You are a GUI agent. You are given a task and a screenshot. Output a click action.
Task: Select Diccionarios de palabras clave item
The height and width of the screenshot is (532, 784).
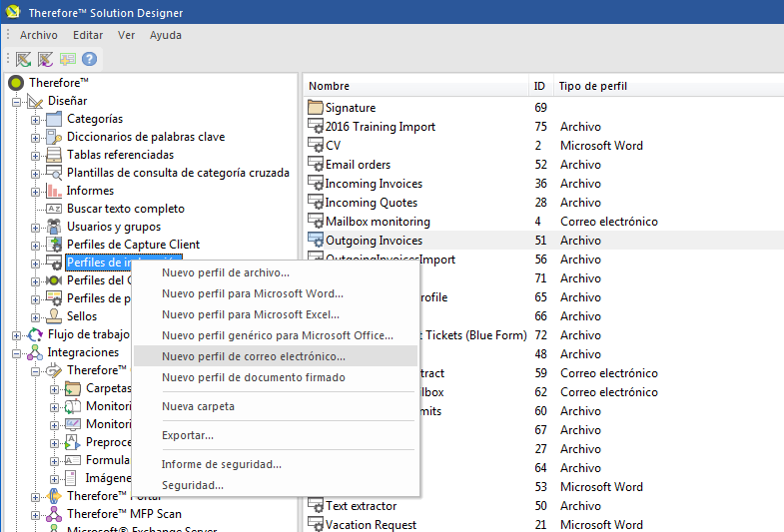(x=146, y=137)
